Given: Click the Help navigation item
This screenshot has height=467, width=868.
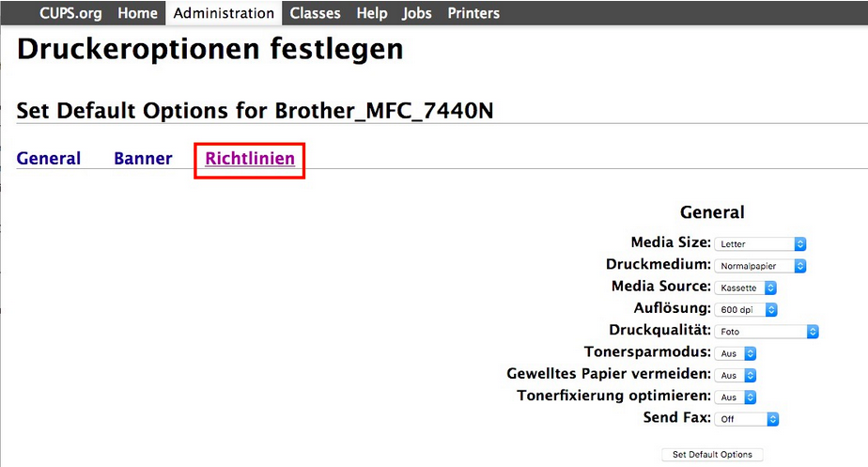Looking at the screenshot, I should tap(372, 13).
